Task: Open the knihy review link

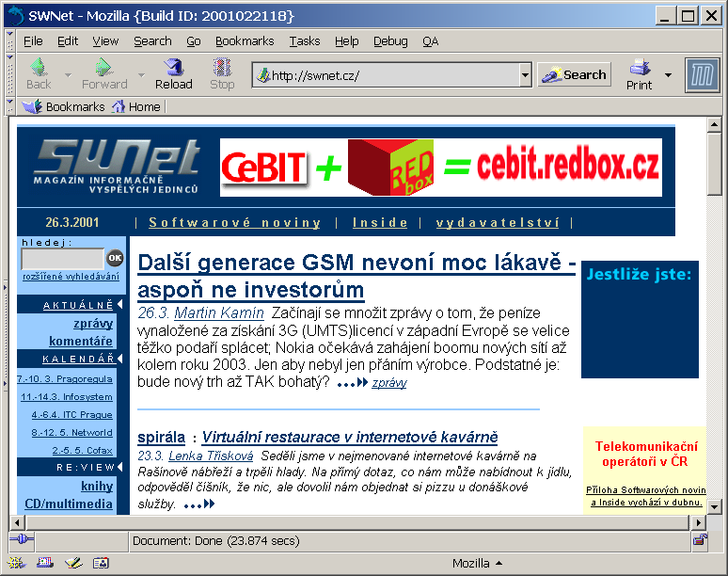Action: pos(97,487)
